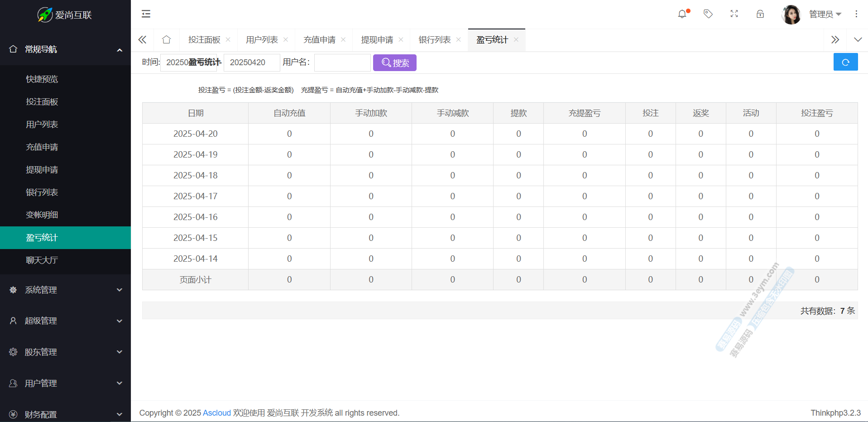The height and width of the screenshot is (422, 868).
Task: Open the 管理员 user dropdown
Action: (825, 14)
